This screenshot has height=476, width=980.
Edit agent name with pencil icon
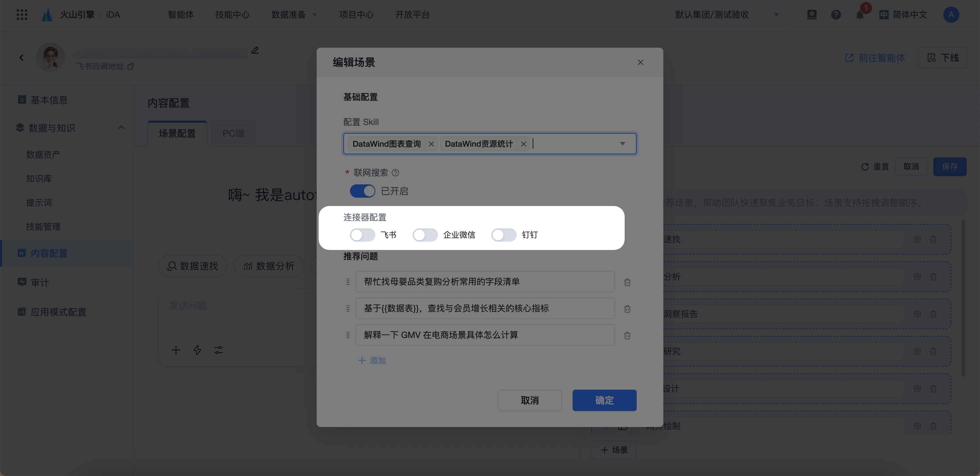[255, 50]
